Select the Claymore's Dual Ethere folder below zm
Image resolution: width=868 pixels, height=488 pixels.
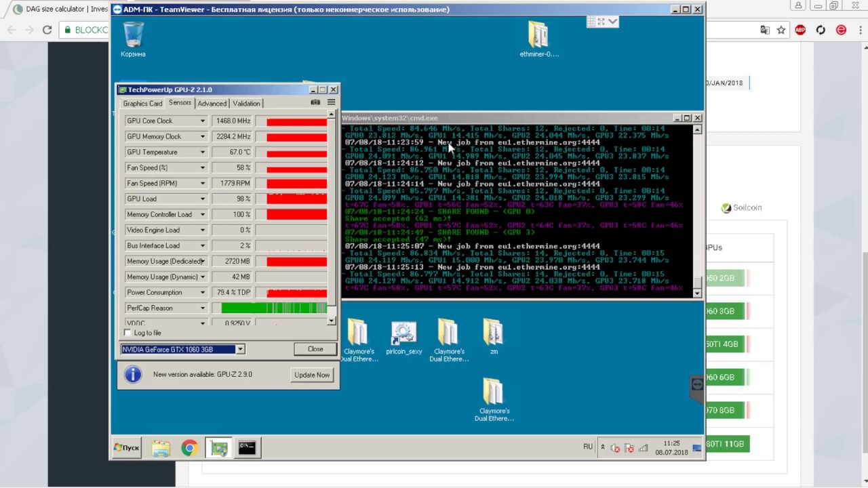[494, 400]
